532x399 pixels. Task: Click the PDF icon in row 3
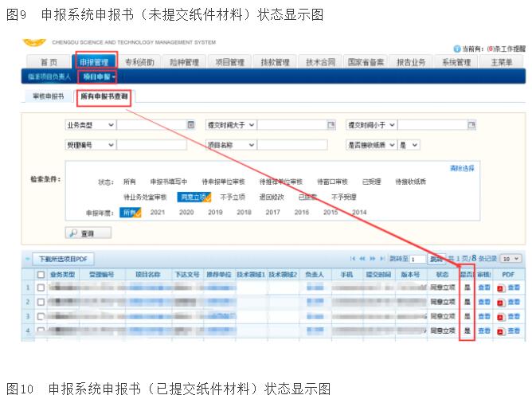point(500,316)
